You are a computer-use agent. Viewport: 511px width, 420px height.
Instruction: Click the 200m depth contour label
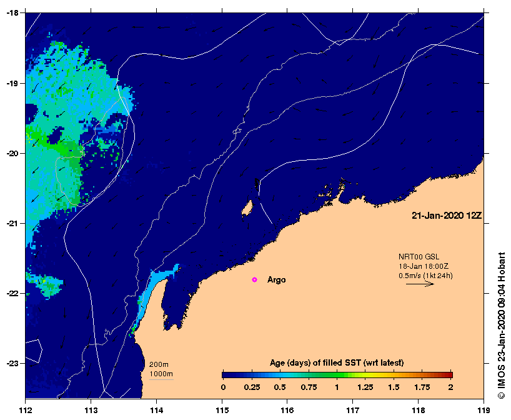point(159,364)
